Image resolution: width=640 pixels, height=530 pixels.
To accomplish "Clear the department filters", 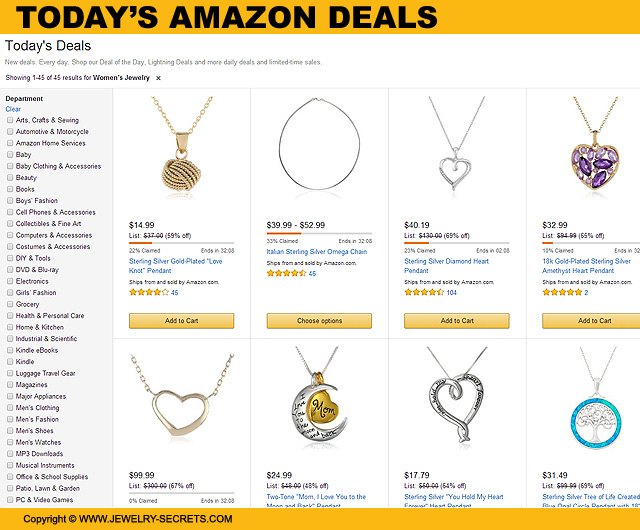I will coord(13,109).
